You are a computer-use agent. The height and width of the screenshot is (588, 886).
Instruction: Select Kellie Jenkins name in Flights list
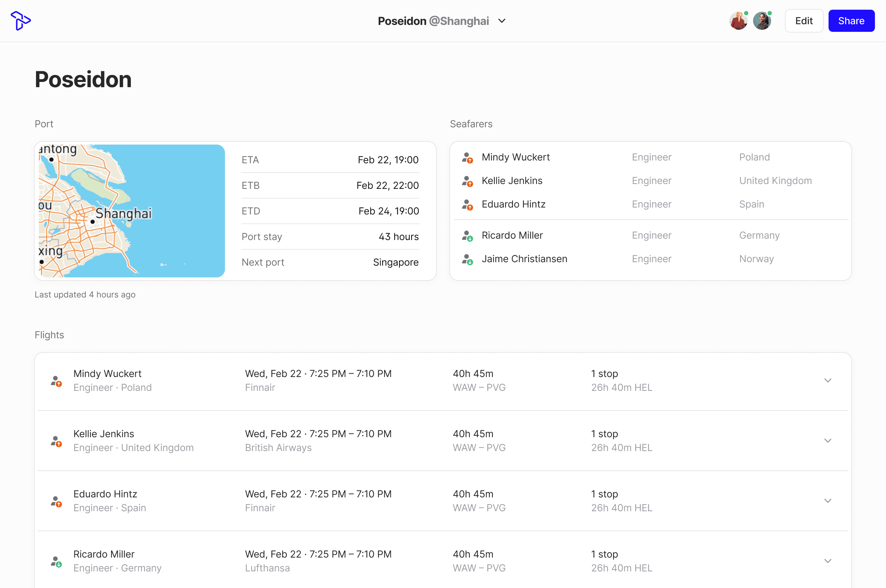coord(103,434)
